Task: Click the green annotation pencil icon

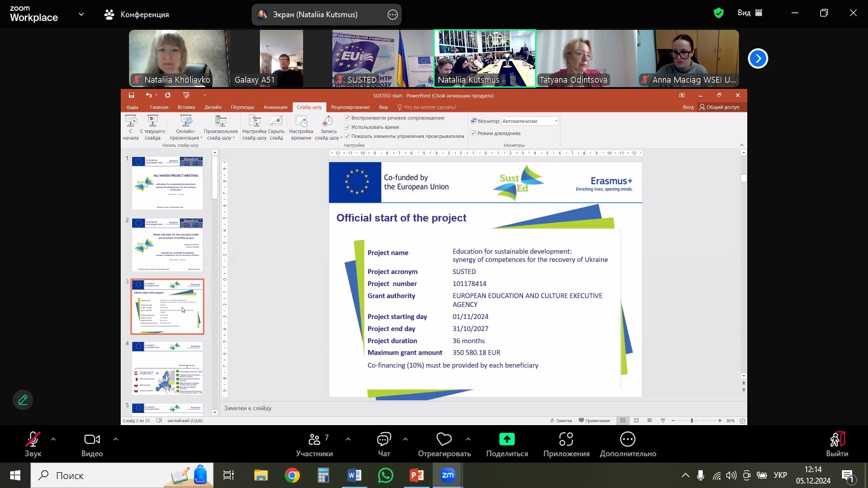Action: pyautogui.click(x=23, y=400)
